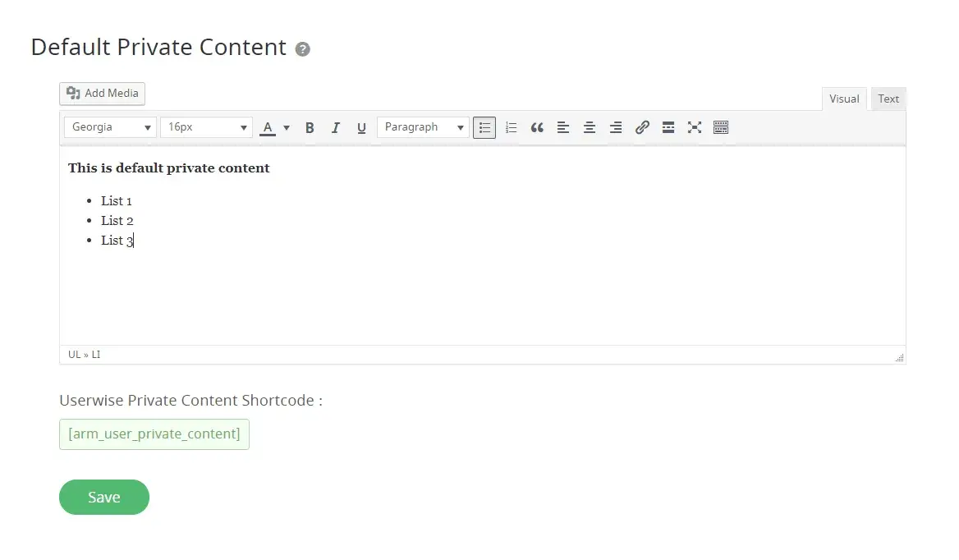Screen dimensions: 959x560
Task: Insert a blockquote using the quote icon
Action: pyautogui.click(x=537, y=127)
